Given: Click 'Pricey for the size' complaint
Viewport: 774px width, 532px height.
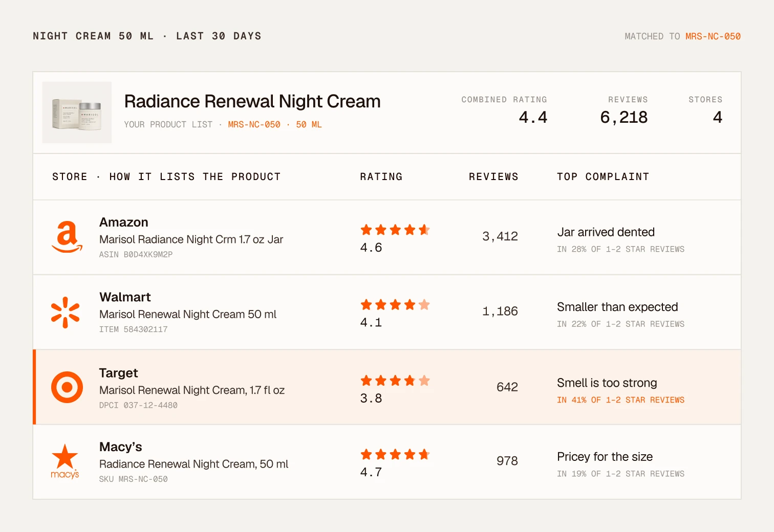Looking at the screenshot, I should click(x=605, y=457).
